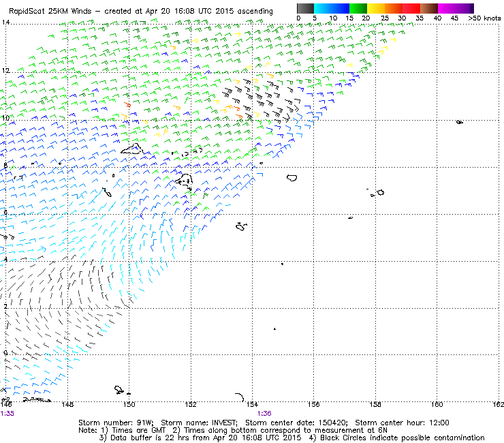Viewport: 504px width, 443px height.
Task: Click the oval island outline east of 155E
Action: click(x=292, y=178)
